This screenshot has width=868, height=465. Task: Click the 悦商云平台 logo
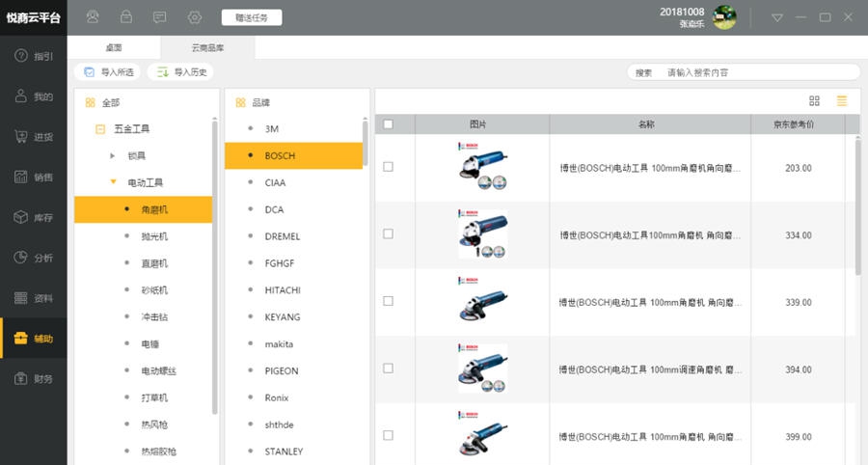(x=33, y=17)
